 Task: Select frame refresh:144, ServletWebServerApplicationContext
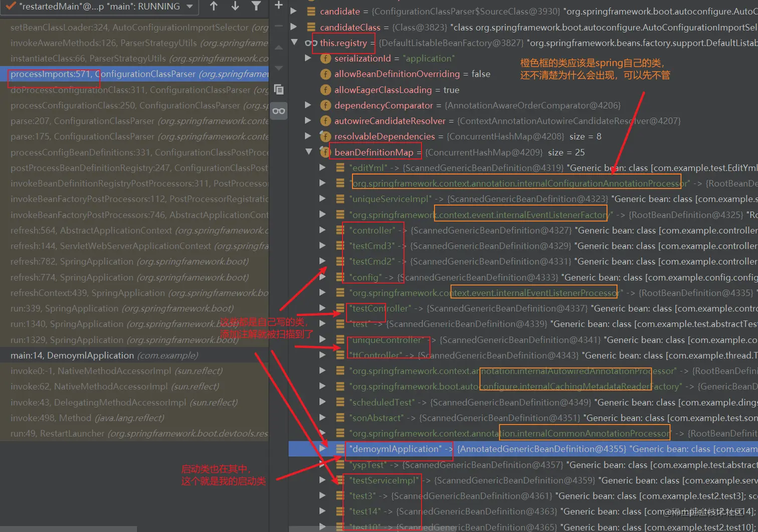pyautogui.click(x=134, y=246)
